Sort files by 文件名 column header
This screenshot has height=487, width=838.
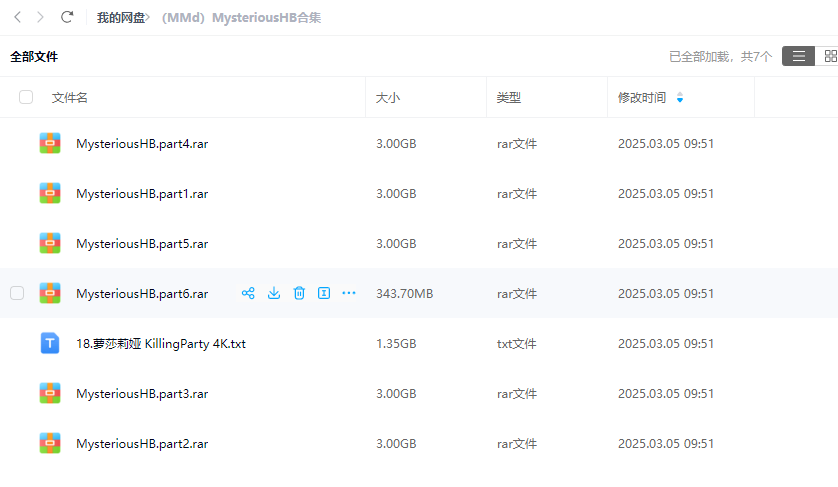pyautogui.click(x=70, y=98)
